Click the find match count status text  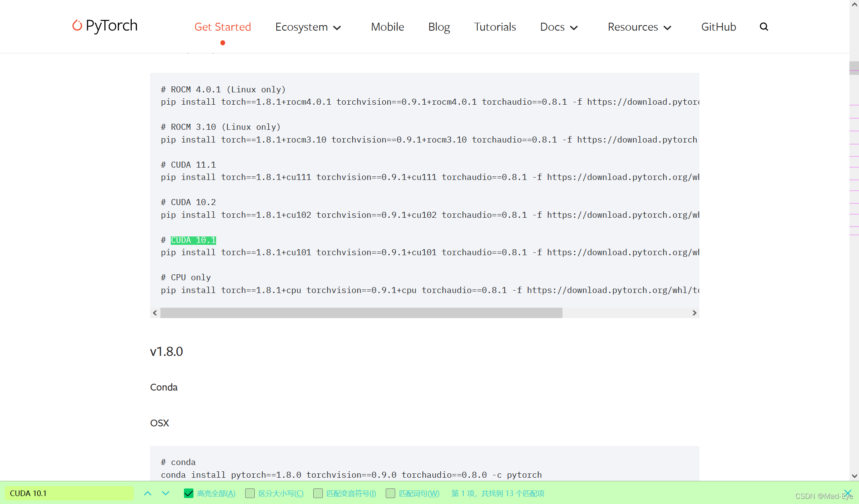pos(498,493)
